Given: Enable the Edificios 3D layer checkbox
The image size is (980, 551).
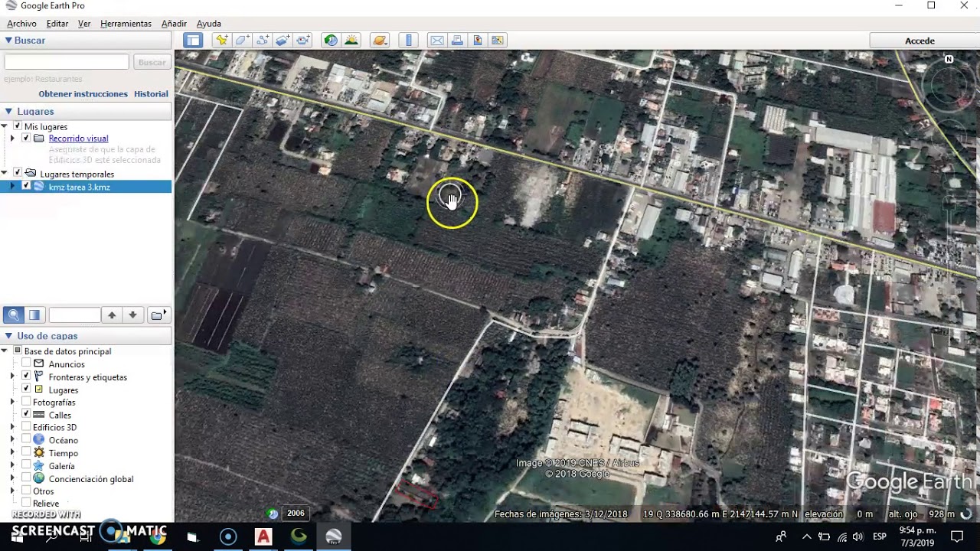Looking at the screenshot, I should point(26,427).
